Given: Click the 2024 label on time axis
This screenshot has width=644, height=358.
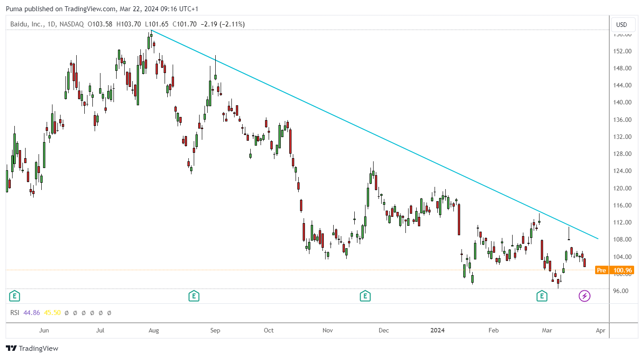Looking at the screenshot, I should 437,330.
